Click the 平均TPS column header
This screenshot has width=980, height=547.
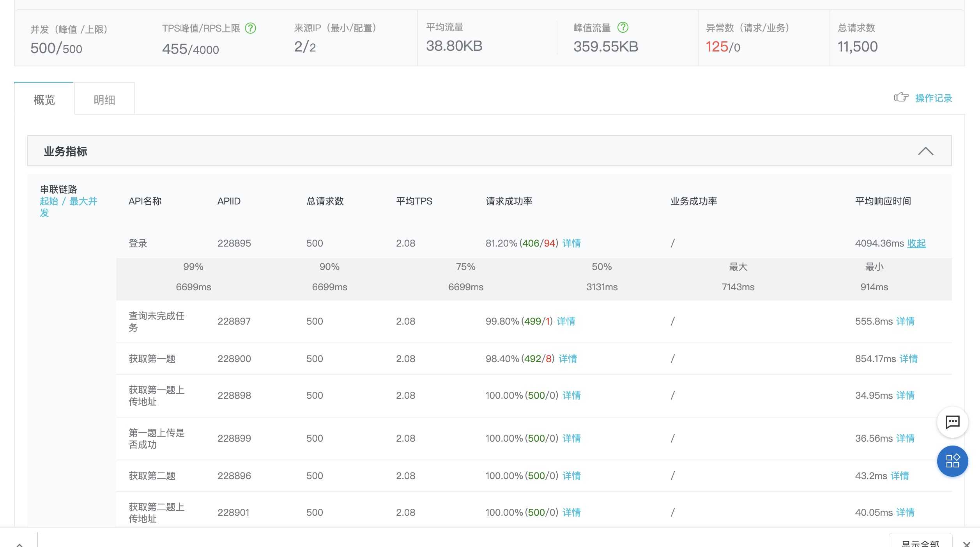coord(414,201)
